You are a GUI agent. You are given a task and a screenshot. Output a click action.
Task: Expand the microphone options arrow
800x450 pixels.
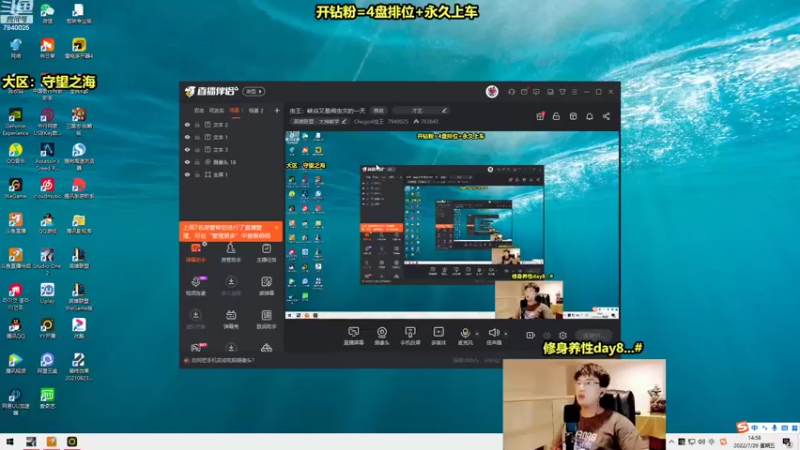[x=477, y=334]
